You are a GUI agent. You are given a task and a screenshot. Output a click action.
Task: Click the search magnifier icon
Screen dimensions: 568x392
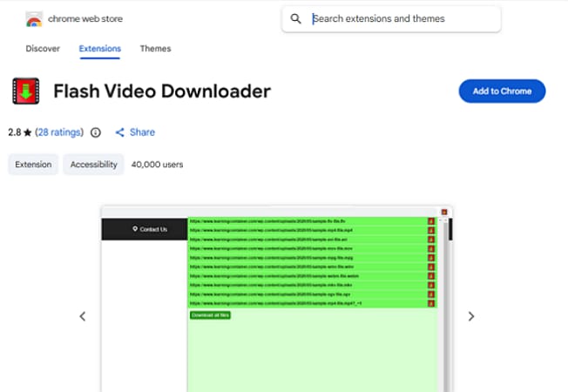pos(295,18)
